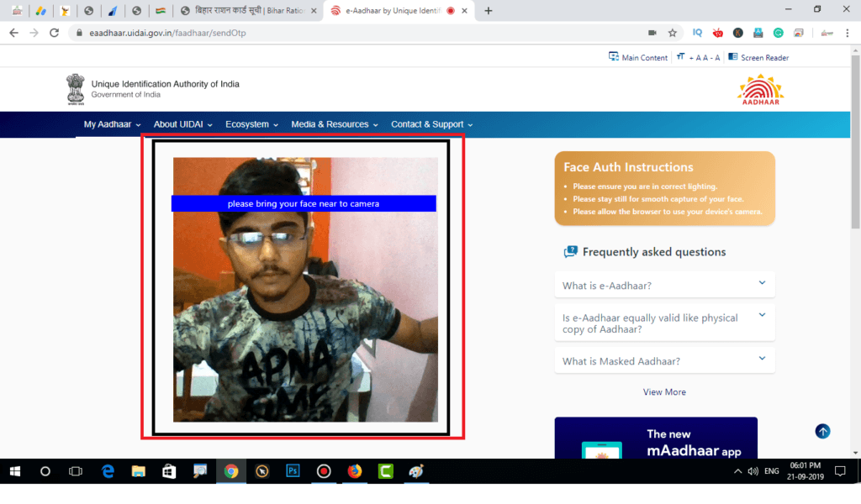
Task: Open the Contact & Support menu
Action: pyautogui.click(x=431, y=124)
